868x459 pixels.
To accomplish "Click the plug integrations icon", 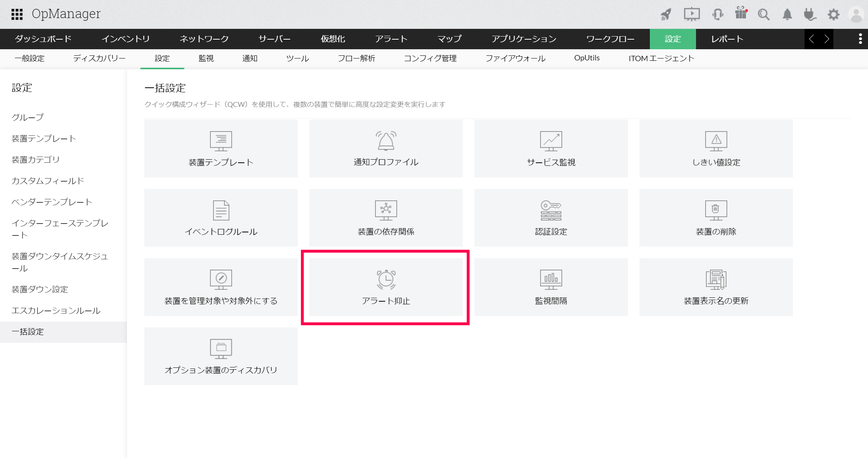I will [x=810, y=15].
